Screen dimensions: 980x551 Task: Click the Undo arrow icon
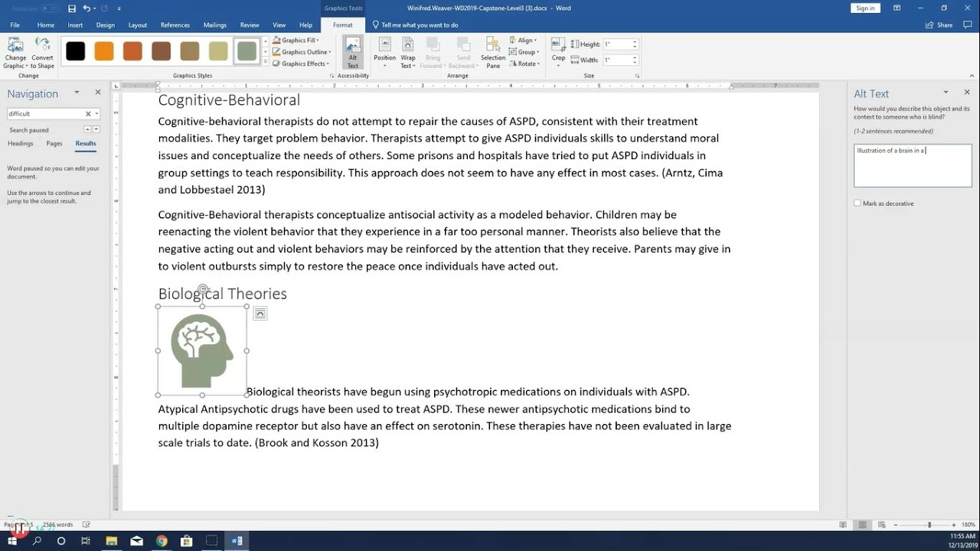[86, 8]
